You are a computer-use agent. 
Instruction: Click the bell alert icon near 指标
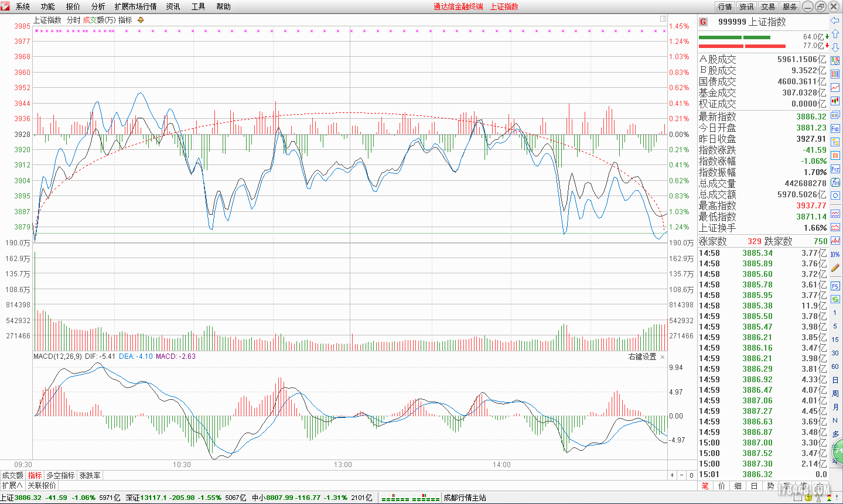(141, 20)
